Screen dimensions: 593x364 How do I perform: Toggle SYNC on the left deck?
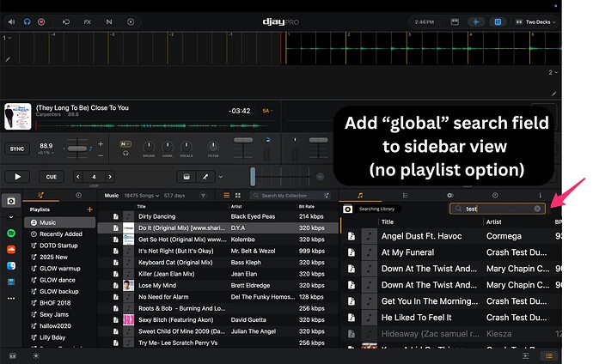click(16, 149)
